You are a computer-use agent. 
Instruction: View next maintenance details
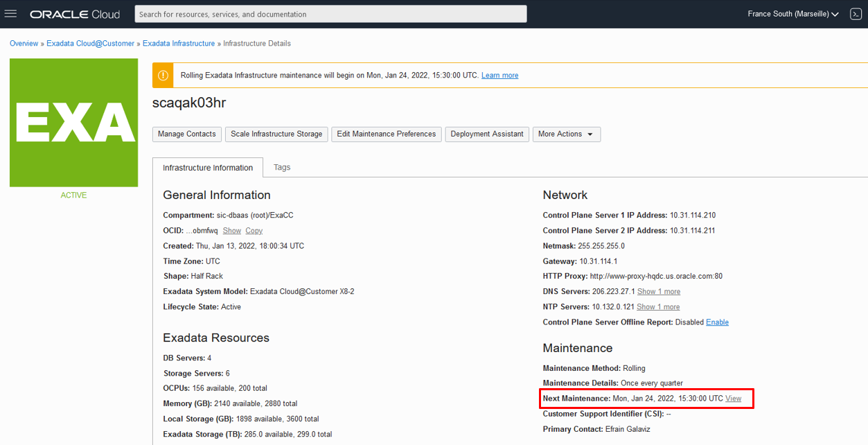(733, 399)
